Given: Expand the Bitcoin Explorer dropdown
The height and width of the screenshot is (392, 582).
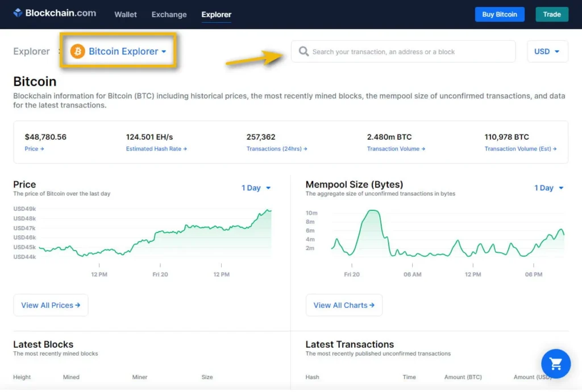Looking at the screenshot, I should click(118, 51).
